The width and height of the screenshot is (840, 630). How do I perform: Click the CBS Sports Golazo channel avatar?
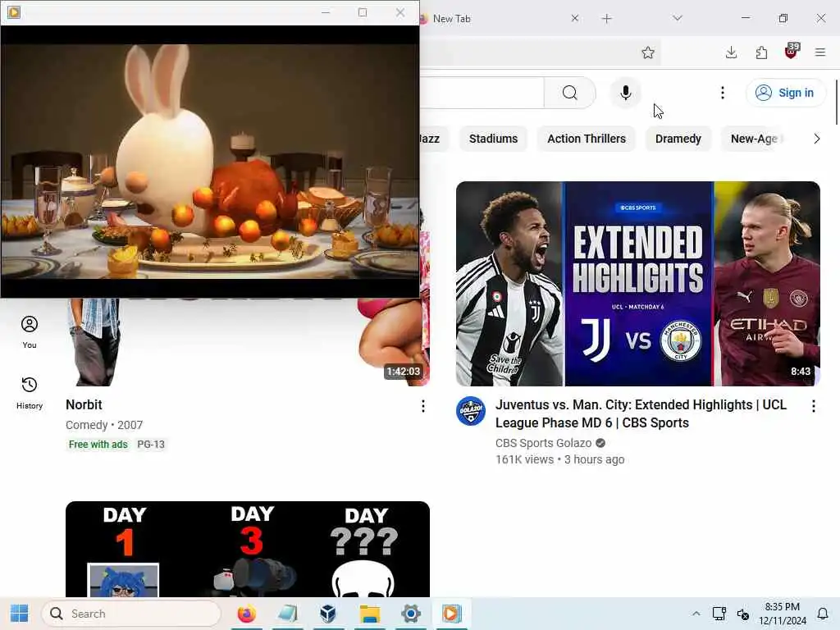tap(470, 411)
